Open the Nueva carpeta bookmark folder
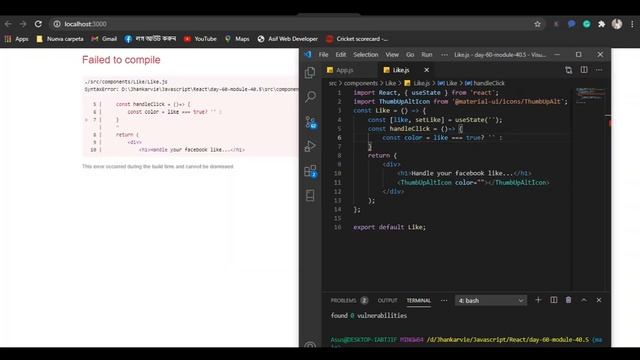640x360 pixels. pos(60,39)
